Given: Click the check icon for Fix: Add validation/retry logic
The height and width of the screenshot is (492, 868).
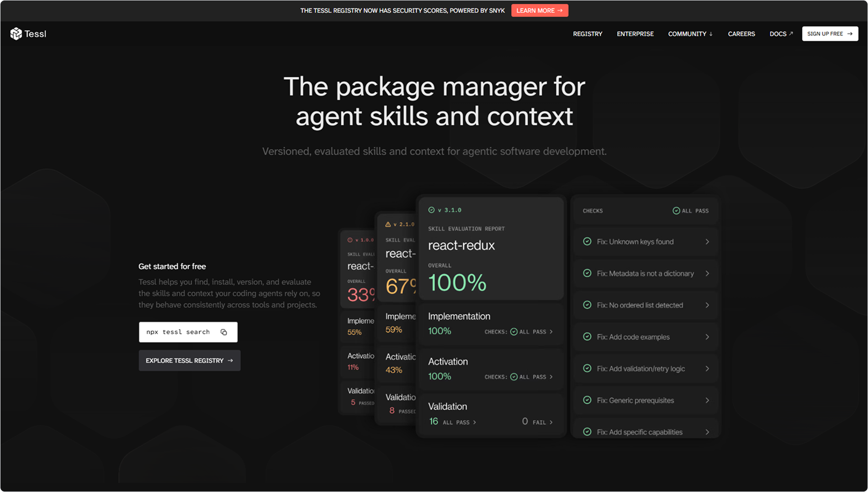Looking at the screenshot, I should tap(587, 369).
